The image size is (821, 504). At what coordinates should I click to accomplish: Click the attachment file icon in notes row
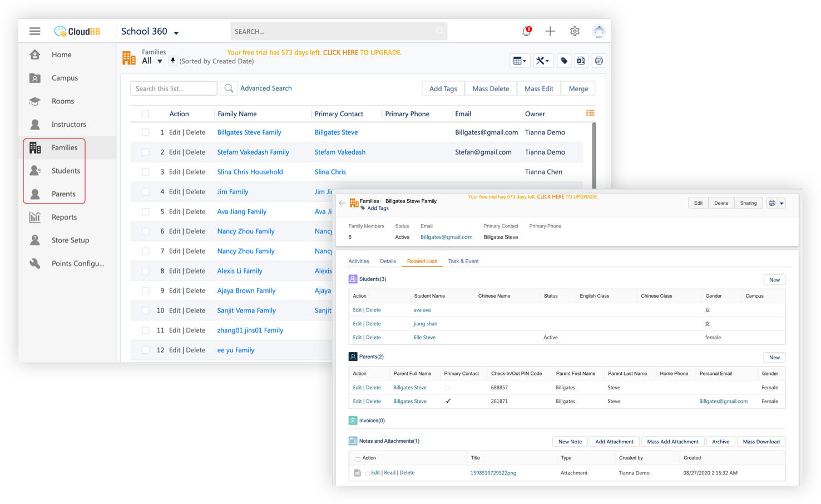tap(357, 473)
